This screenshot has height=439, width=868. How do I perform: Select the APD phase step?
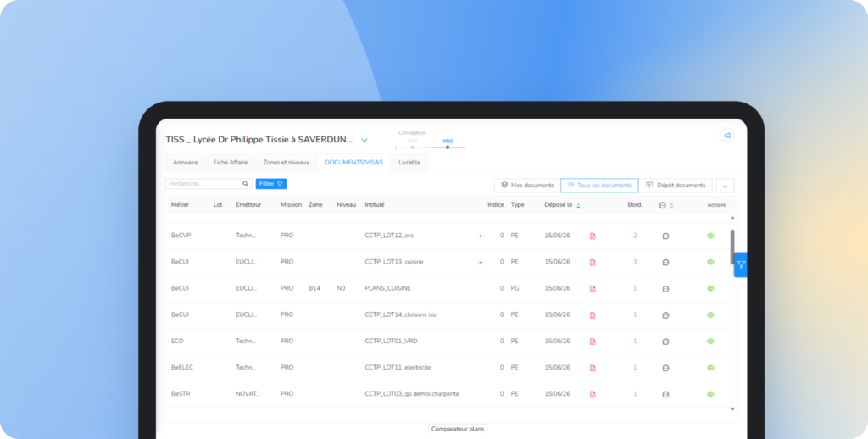pyautogui.click(x=413, y=143)
